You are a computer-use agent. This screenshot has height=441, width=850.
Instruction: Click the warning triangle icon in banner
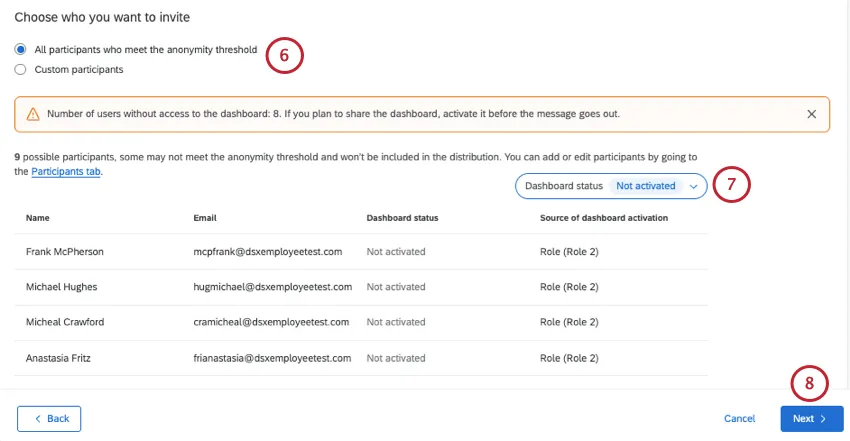click(33, 114)
